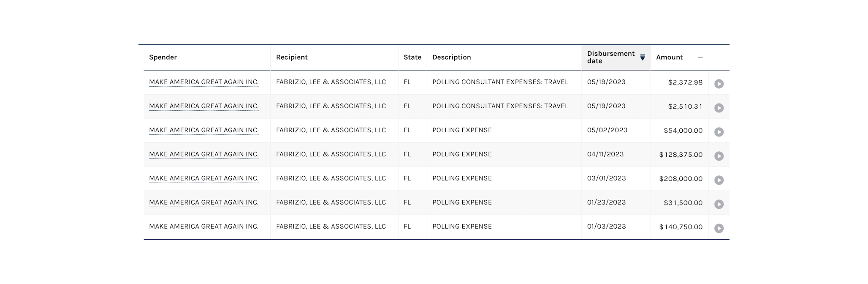Sort the table by Amount column header
This screenshot has height=284, width=868.
pos(679,57)
